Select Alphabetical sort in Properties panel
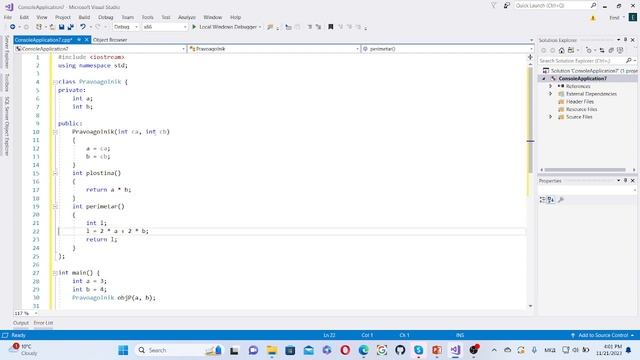The height and width of the screenshot is (360, 640). click(x=551, y=200)
